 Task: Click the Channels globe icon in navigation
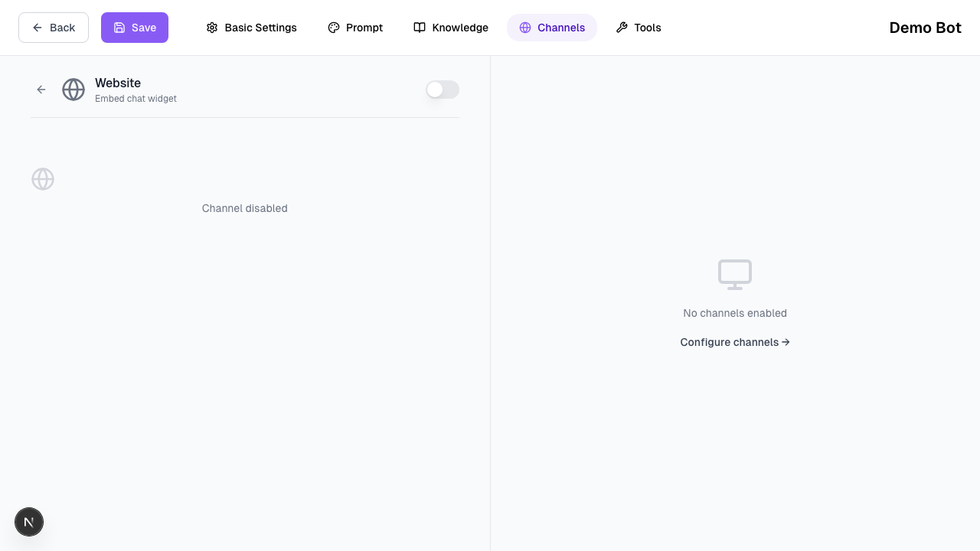point(525,28)
